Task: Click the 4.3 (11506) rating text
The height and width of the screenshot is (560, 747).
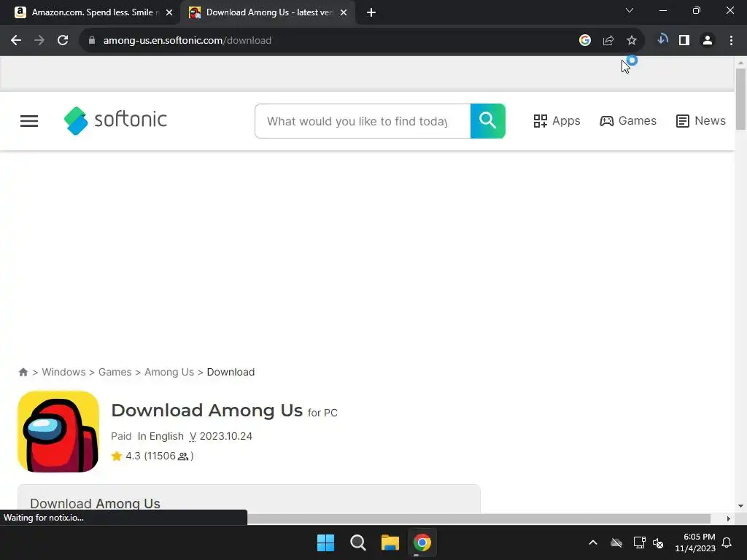Action: [x=159, y=456]
